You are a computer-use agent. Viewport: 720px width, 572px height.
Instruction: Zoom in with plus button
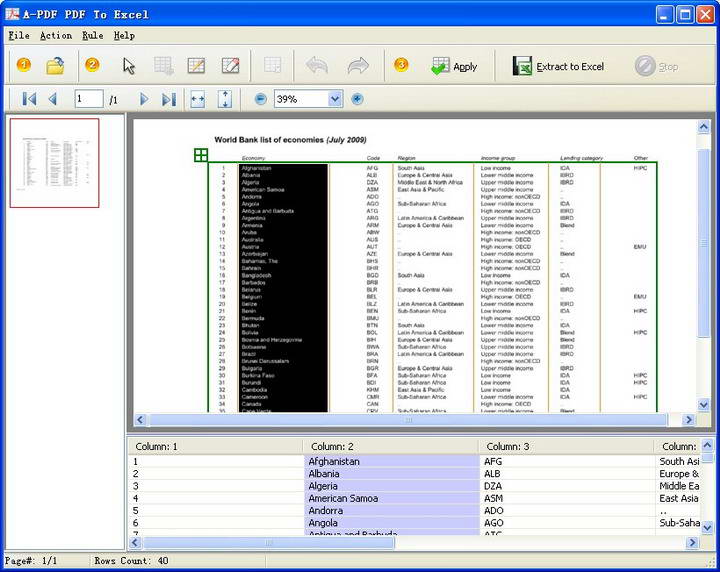coord(357,99)
